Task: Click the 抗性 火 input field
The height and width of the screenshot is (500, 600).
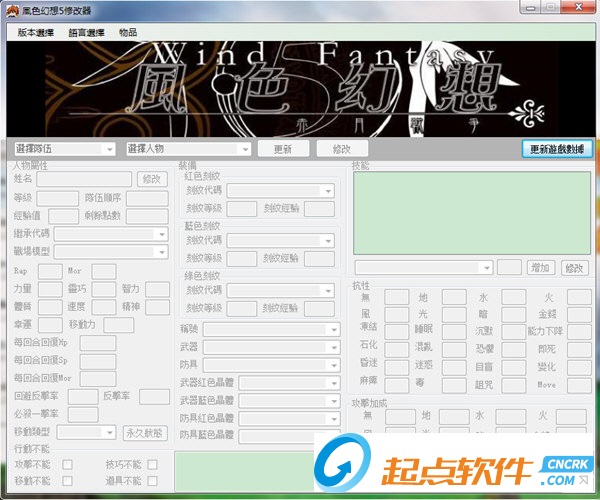Action: (x=579, y=297)
